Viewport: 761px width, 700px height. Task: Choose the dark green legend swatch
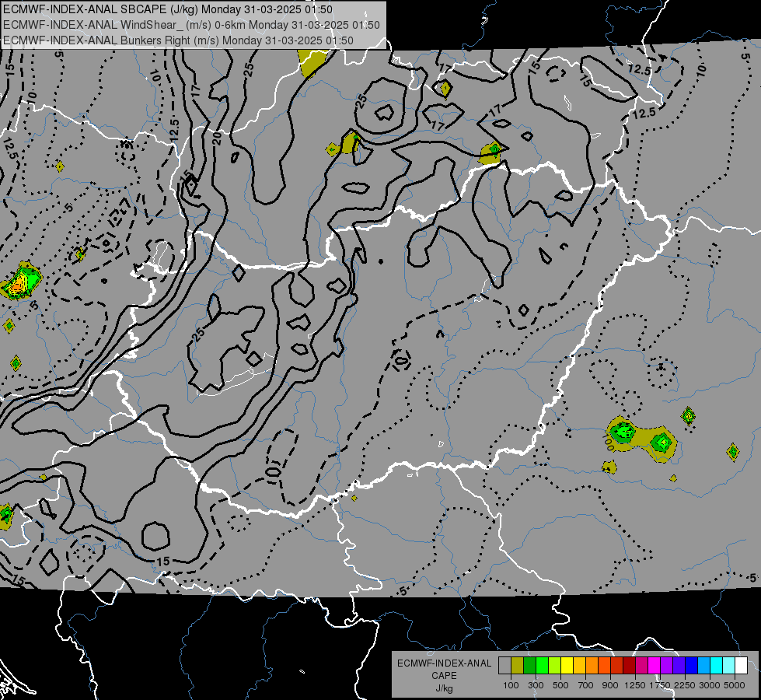pos(530,665)
